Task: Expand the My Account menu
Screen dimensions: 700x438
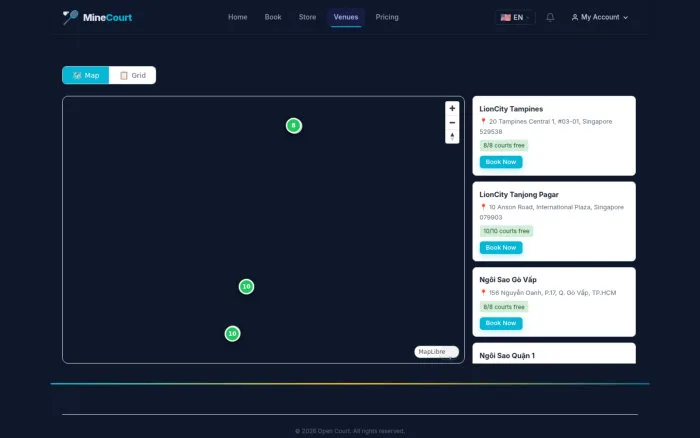Action: (x=600, y=17)
